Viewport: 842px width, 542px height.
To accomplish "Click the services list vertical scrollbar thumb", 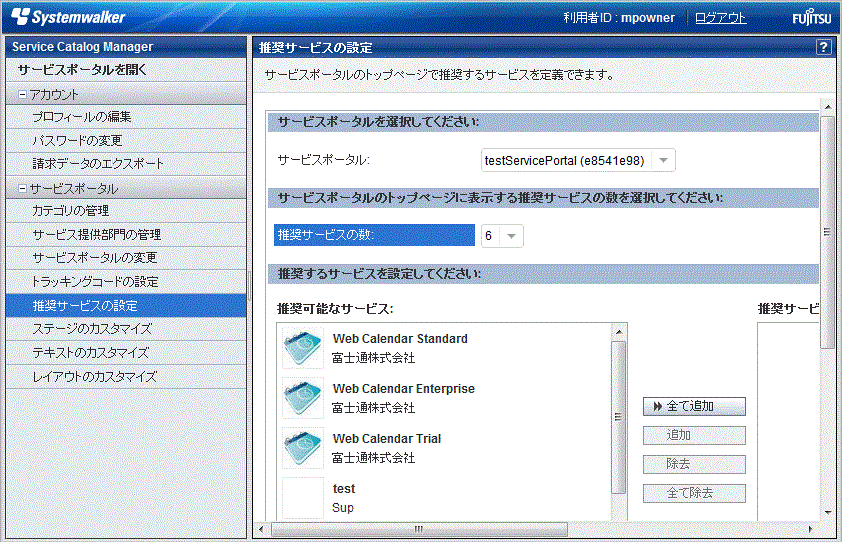I will [619, 417].
